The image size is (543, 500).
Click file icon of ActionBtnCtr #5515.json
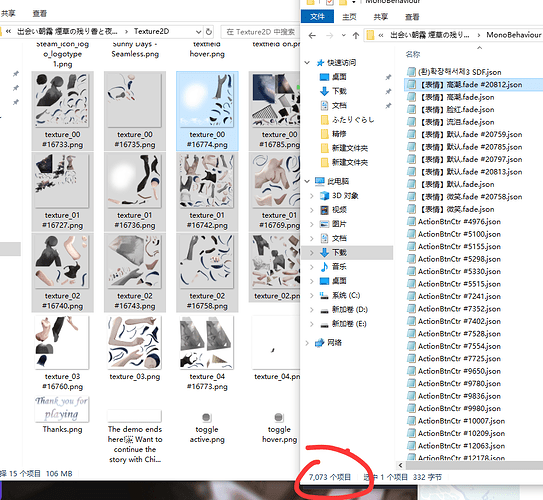411,284
